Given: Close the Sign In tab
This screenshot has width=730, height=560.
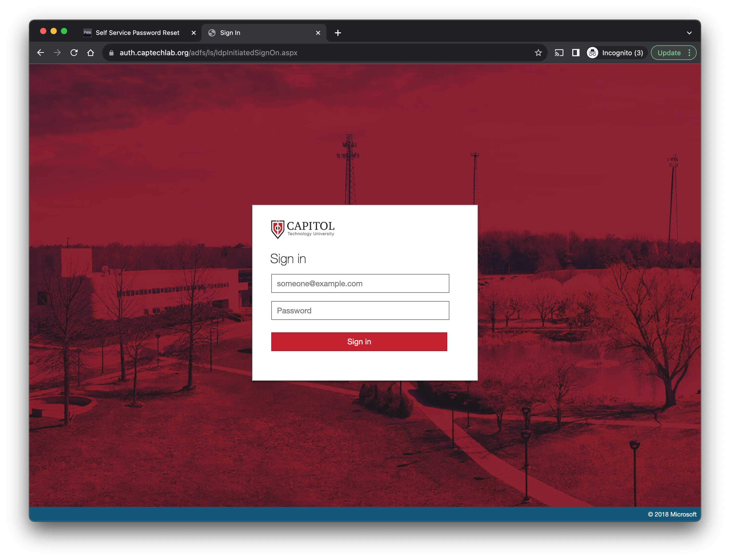Looking at the screenshot, I should tap(318, 33).
